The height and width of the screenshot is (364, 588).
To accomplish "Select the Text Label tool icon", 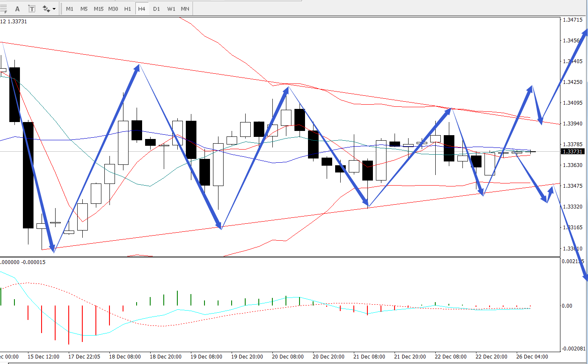I will (x=32, y=8).
